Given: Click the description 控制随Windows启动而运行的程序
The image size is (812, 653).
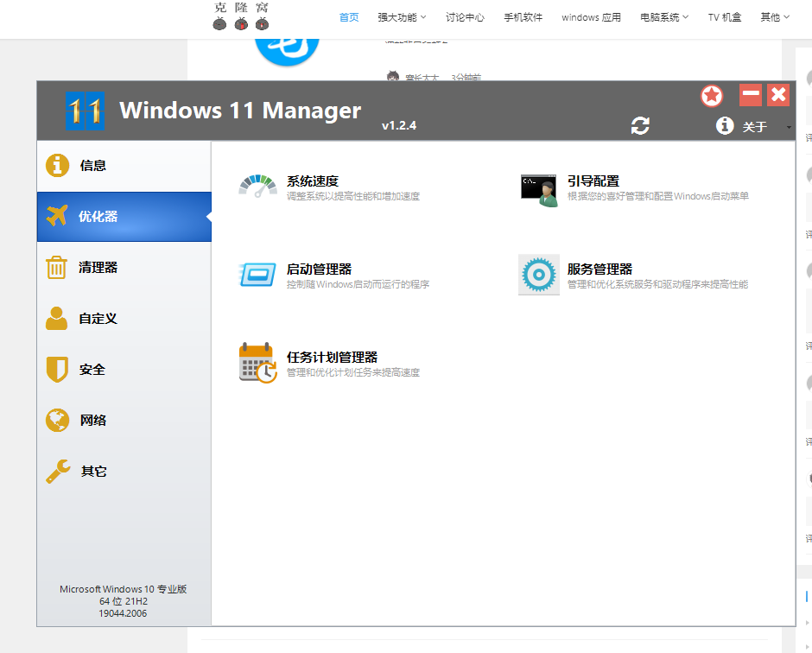Looking at the screenshot, I should [x=358, y=284].
